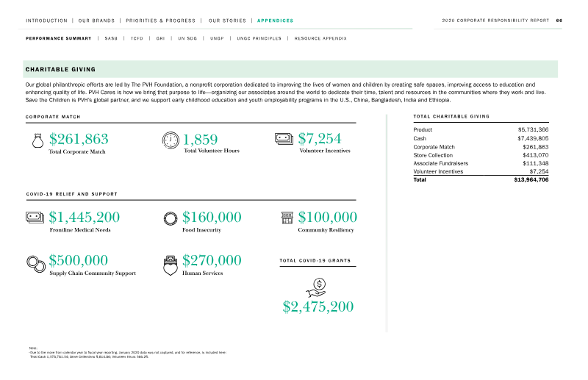The width and height of the screenshot is (588, 380).
Task: Click the Food Insecurity label
Action: tap(201, 230)
